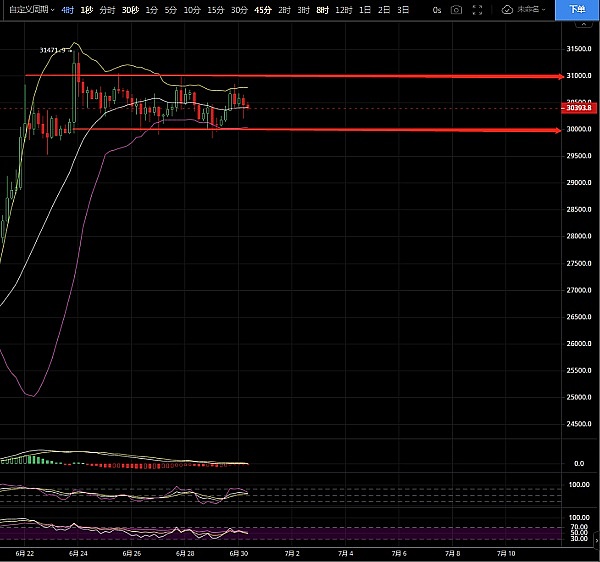Select the upper red resistance line near 31000
600x562 pixels.
pyautogui.click(x=300, y=76)
